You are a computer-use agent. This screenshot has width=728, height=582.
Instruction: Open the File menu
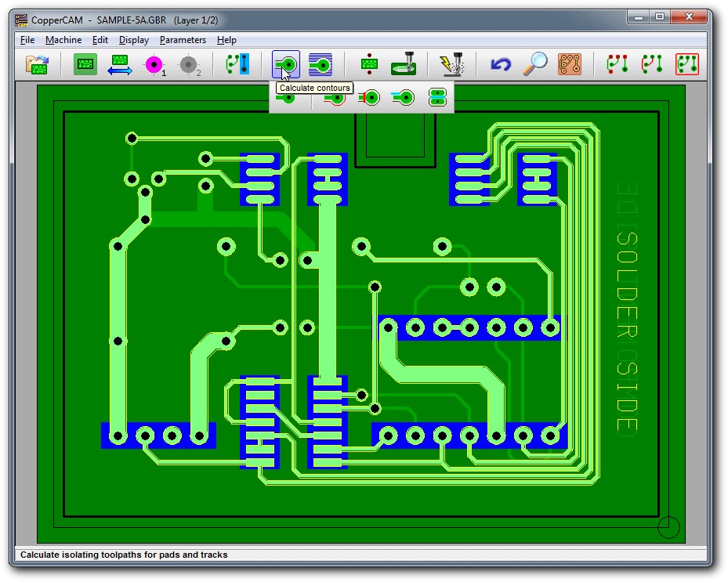click(x=27, y=40)
